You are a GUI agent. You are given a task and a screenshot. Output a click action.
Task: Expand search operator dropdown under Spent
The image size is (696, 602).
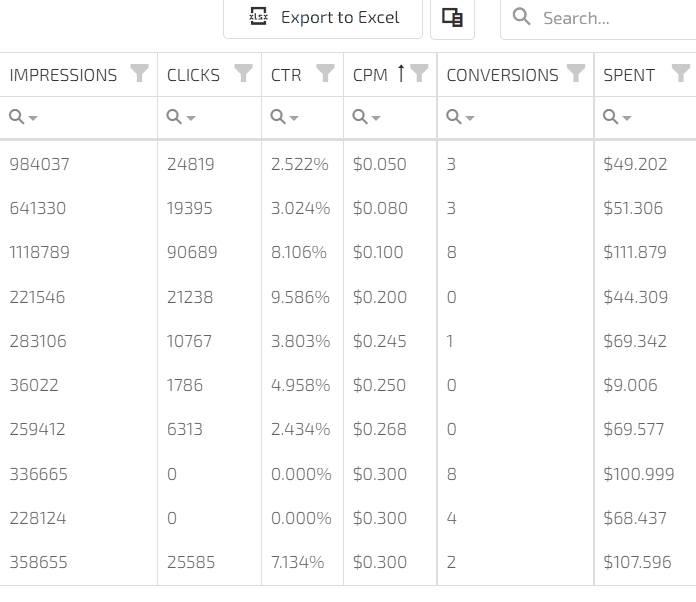618,118
